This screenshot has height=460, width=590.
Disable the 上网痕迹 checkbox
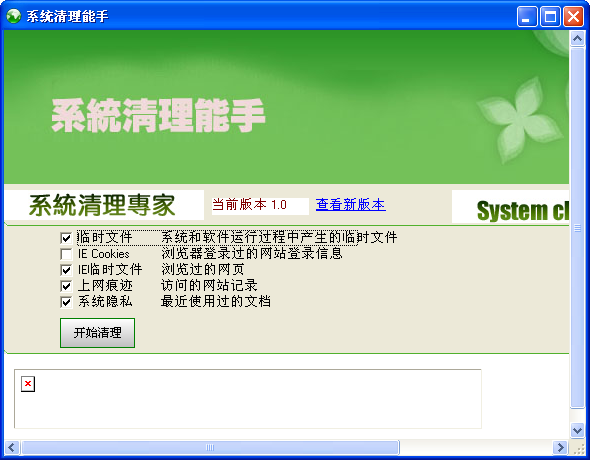tap(66, 286)
